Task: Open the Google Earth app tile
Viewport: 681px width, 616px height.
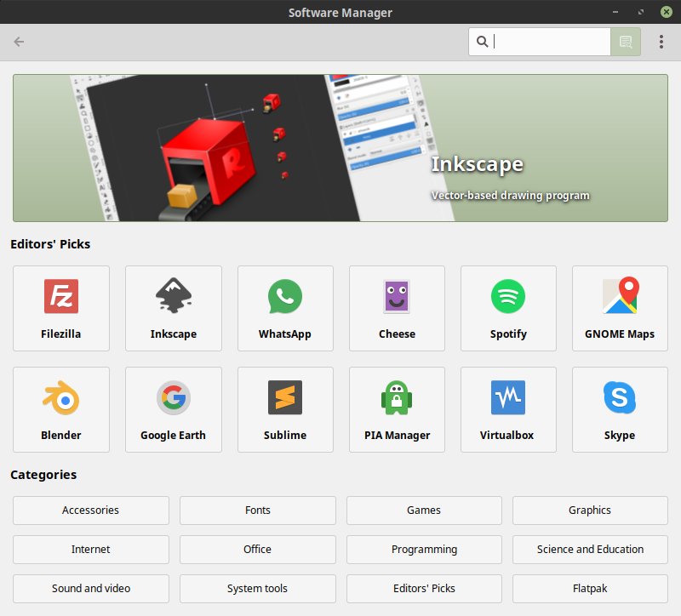Action: coord(174,409)
